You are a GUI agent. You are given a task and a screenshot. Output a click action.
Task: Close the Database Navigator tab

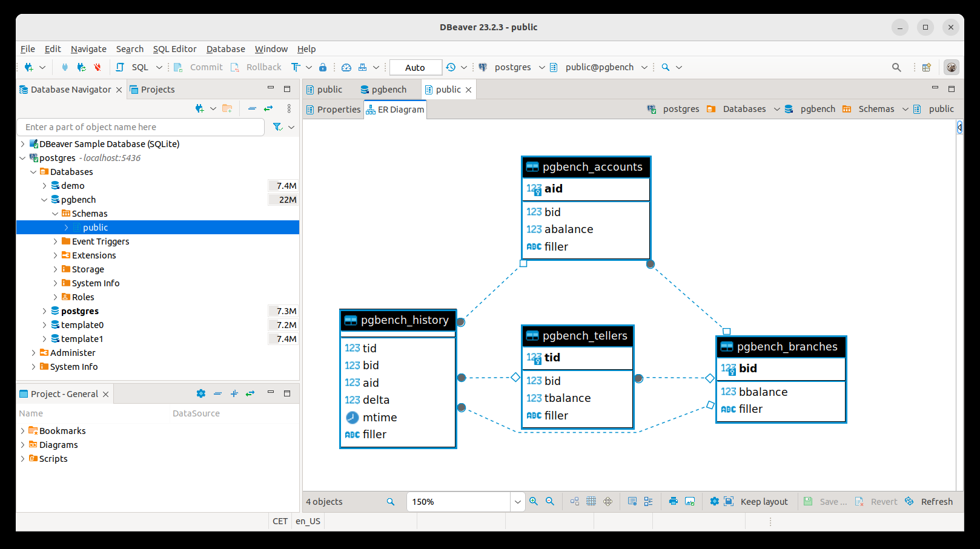click(x=119, y=90)
